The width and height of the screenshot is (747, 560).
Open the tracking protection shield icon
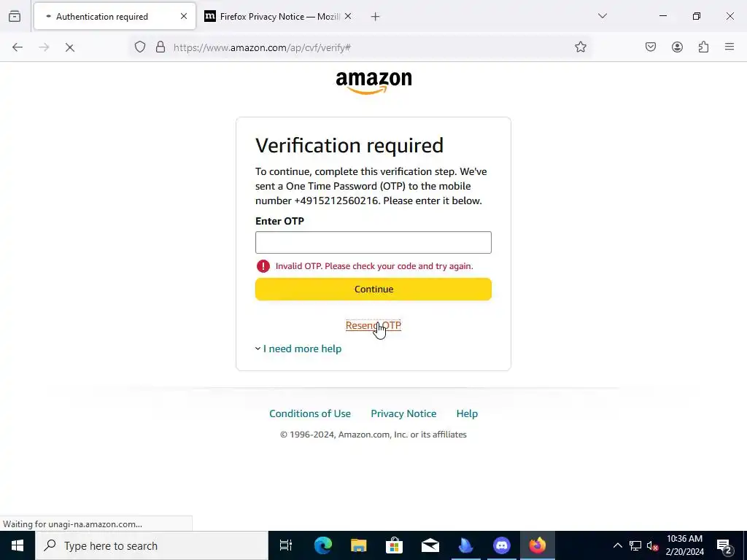[x=140, y=47]
